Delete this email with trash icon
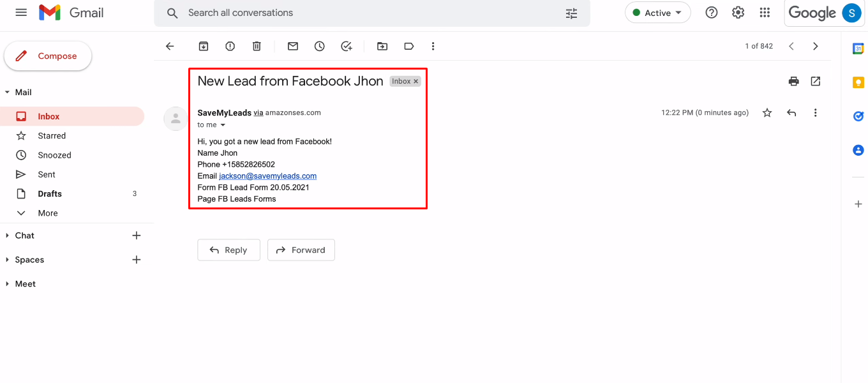Screen dimensions: 868x383 [x=257, y=46]
